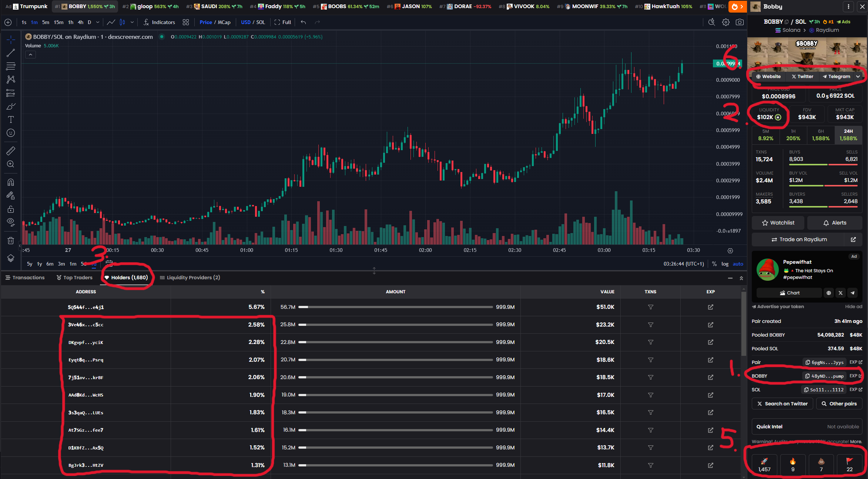Minimize the holders panel with the dash icon
The width and height of the screenshot is (868, 479).
(x=730, y=278)
